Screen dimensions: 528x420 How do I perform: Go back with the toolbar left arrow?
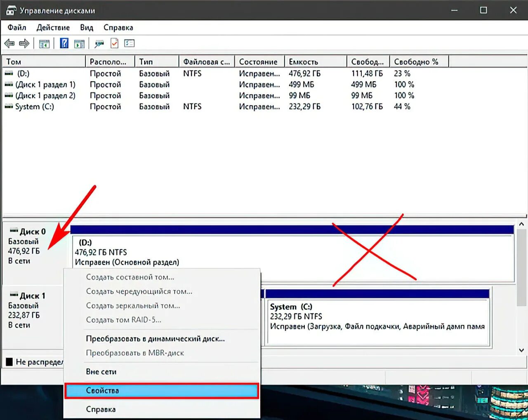(x=9, y=43)
